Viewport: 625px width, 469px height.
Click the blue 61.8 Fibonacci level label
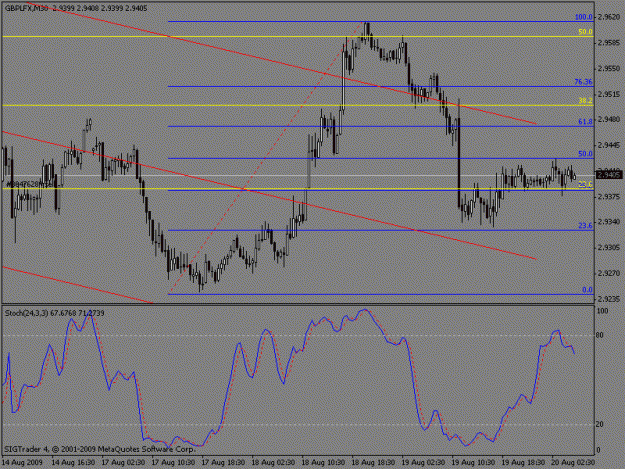tap(586, 122)
